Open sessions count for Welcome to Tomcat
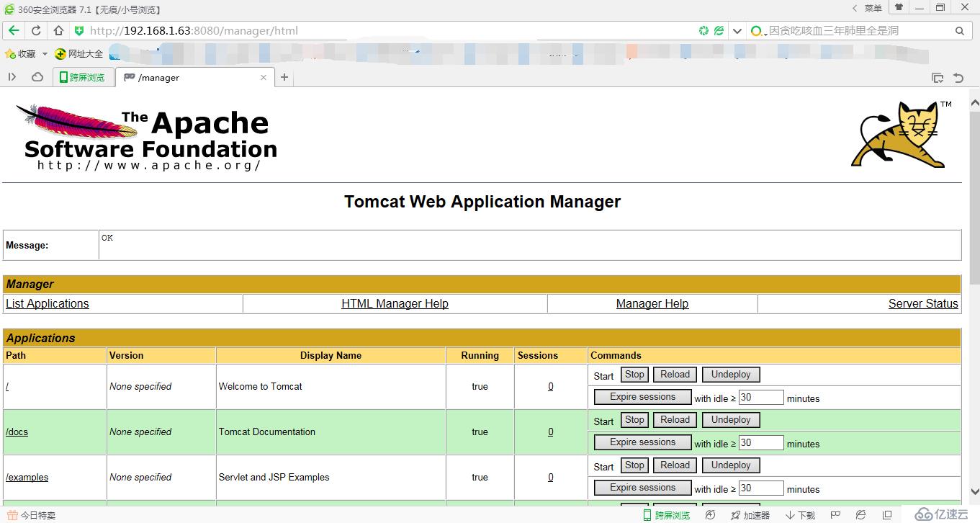 pos(551,387)
